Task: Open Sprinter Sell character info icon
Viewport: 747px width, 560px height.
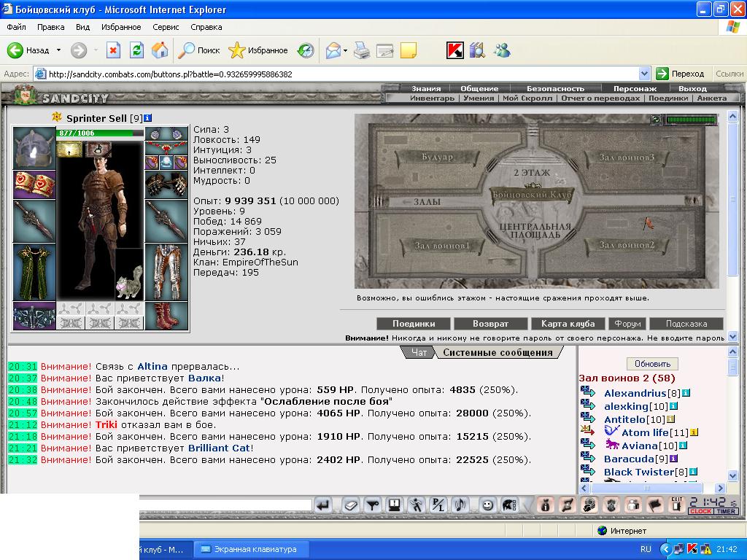Action: coord(147,117)
